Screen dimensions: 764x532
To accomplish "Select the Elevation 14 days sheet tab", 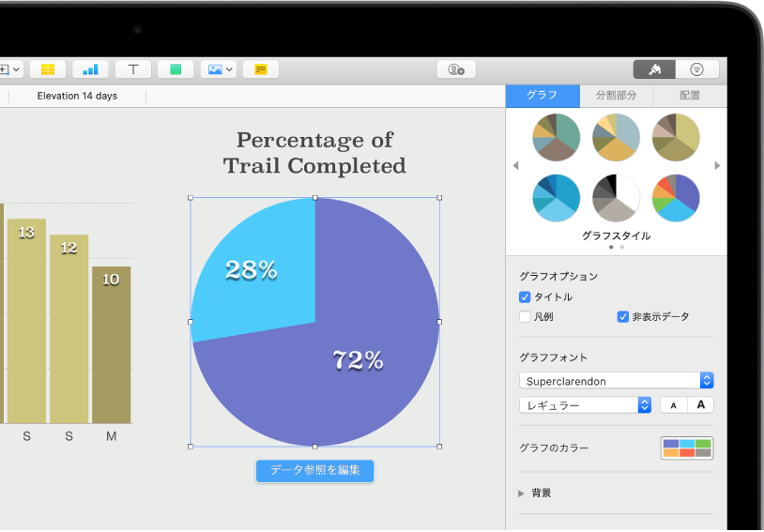I will pyautogui.click(x=77, y=96).
